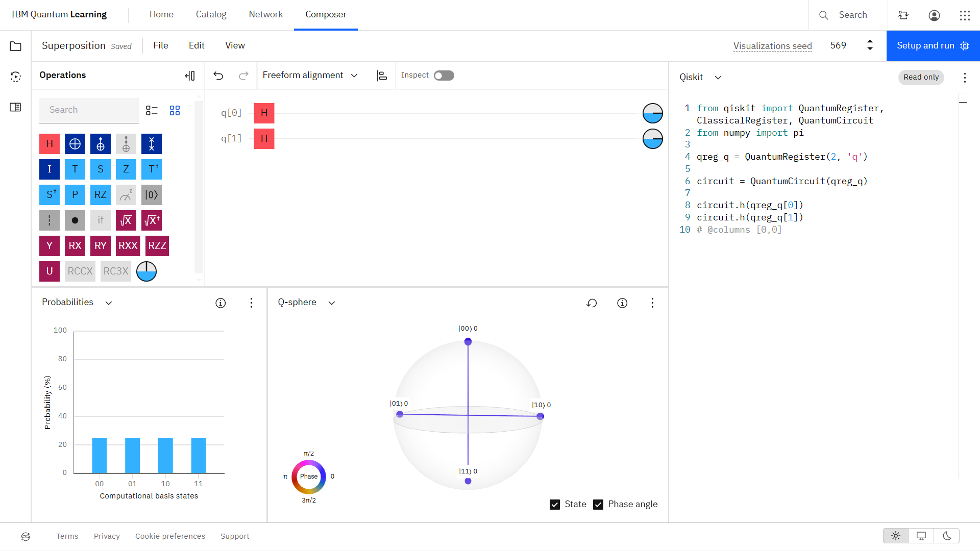This screenshot has width=980, height=551.
Task: Uncheck the Phase angle checkbox
Action: tap(598, 505)
